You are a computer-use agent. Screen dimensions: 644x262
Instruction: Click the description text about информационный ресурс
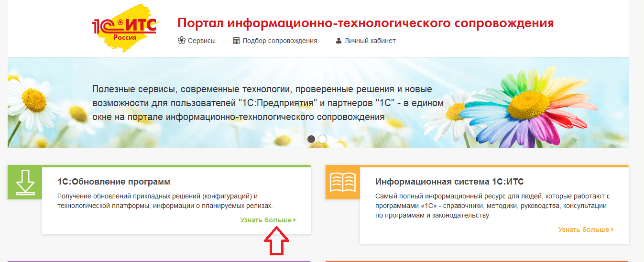point(493,206)
